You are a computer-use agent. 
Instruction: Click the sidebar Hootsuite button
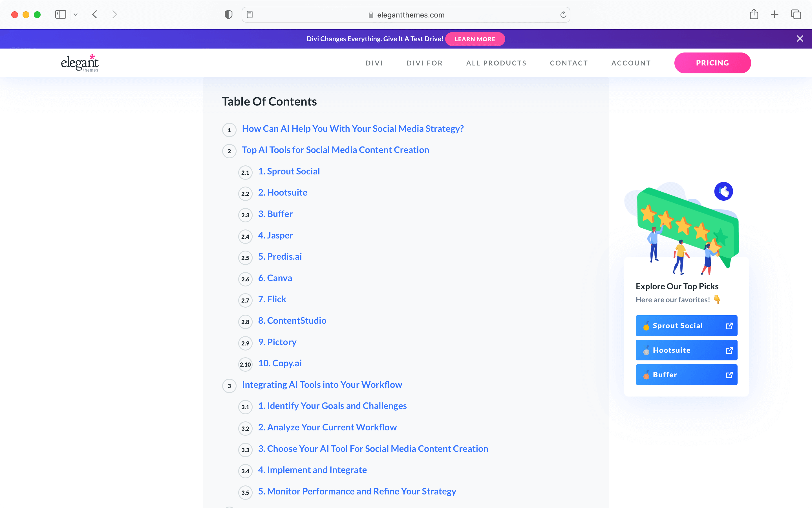686,350
